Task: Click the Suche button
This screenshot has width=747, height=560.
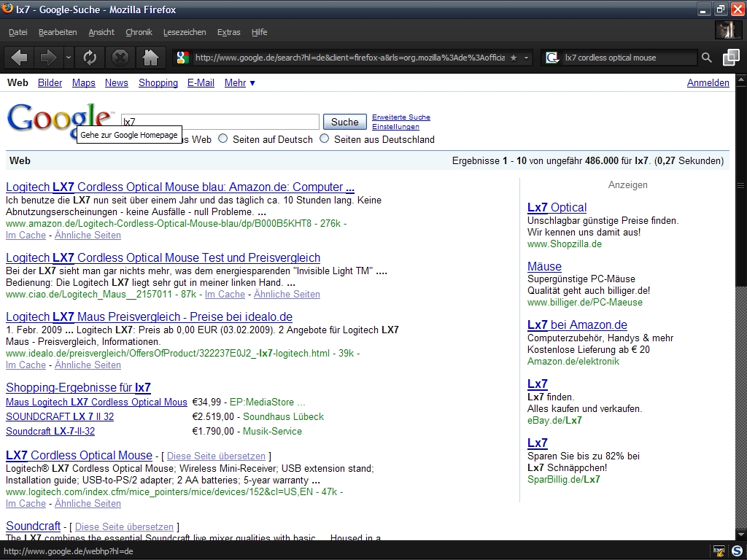Action: tap(345, 122)
